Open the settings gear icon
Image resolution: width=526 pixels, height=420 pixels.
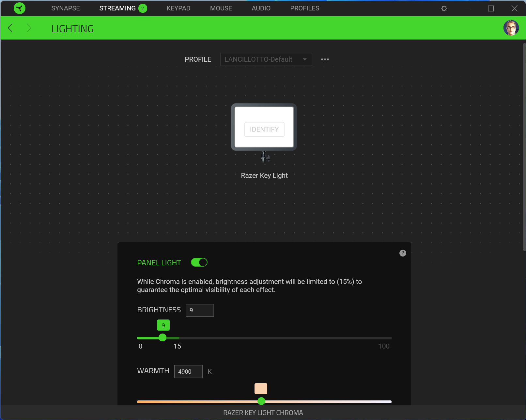[444, 8]
